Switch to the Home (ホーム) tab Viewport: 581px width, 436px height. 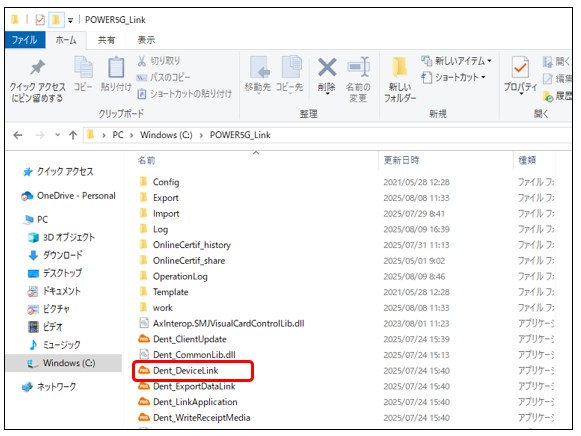pyautogui.click(x=66, y=40)
